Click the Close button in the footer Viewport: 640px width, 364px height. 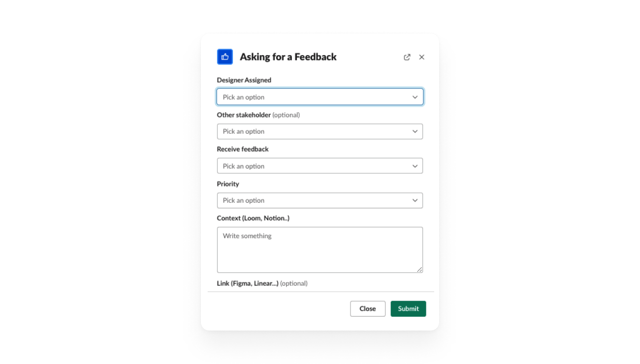tap(368, 309)
